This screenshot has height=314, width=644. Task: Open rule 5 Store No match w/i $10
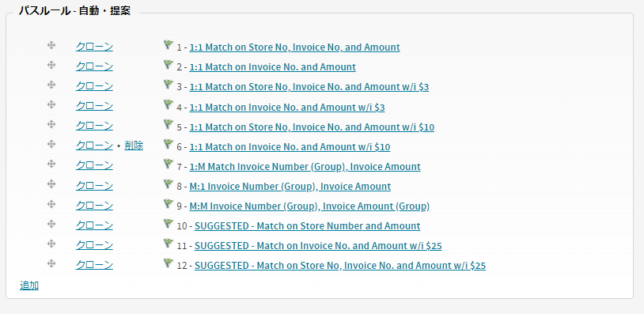pos(312,127)
